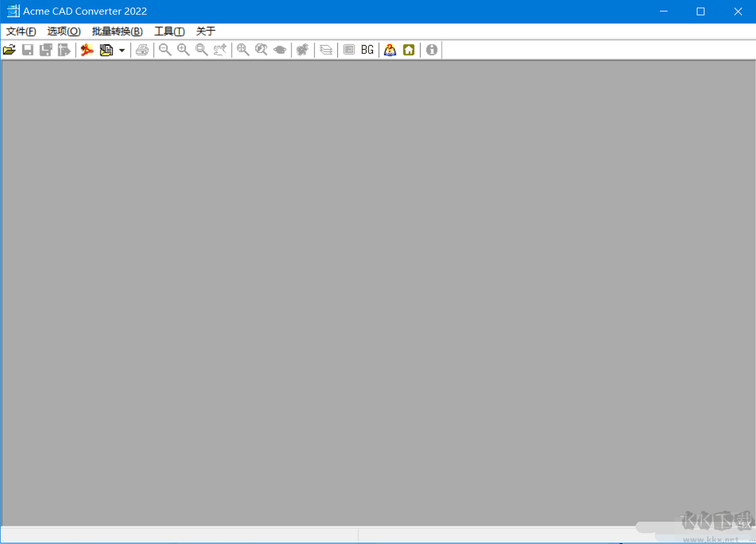Screen dimensions: 756x544
Task: Open the 文件(F) menu
Action: [20, 31]
